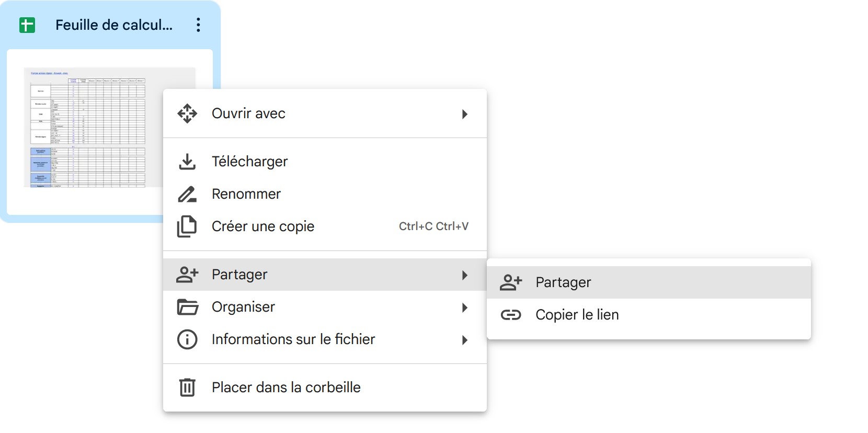Viewport: 868px width, 433px height.
Task: Click the Créer une copie icon
Action: pyautogui.click(x=187, y=226)
